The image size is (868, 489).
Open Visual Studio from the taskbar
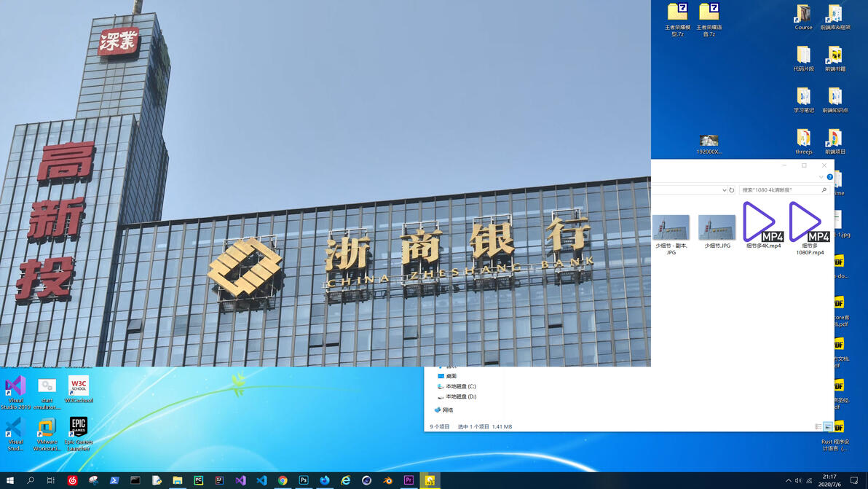(x=240, y=481)
